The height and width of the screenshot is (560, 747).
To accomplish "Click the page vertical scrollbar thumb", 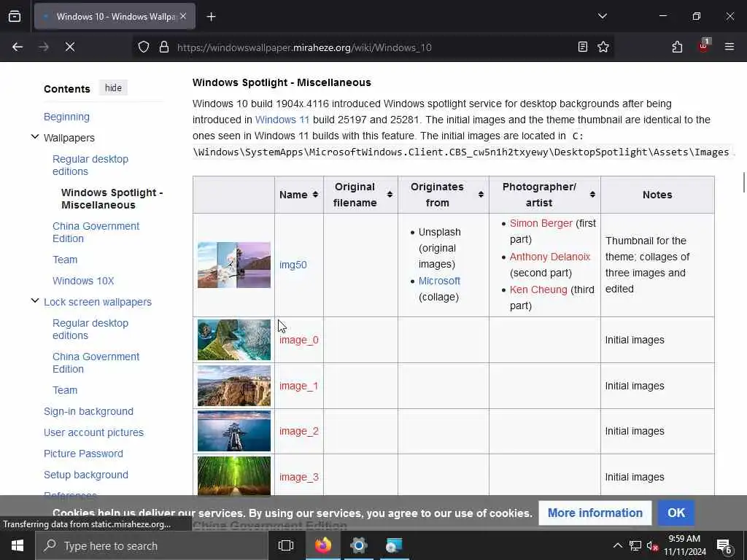I will pyautogui.click(x=743, y=182).
